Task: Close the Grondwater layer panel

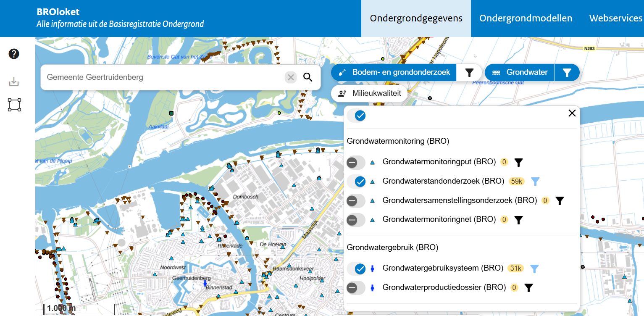Action: coord(572,113)
